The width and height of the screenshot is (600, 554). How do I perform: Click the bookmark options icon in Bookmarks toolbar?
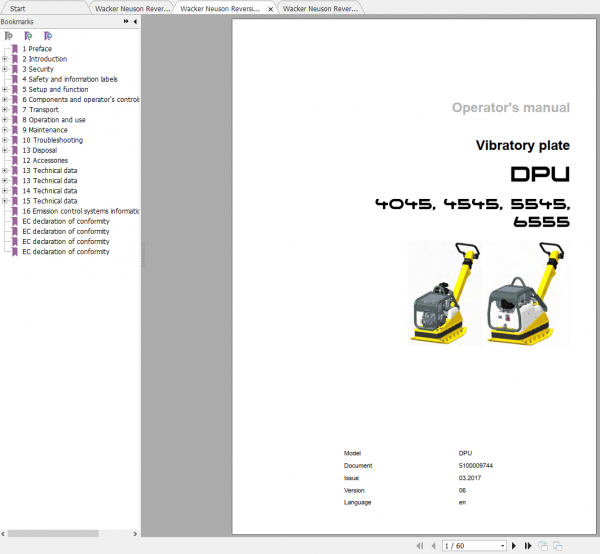pos(8,36)
